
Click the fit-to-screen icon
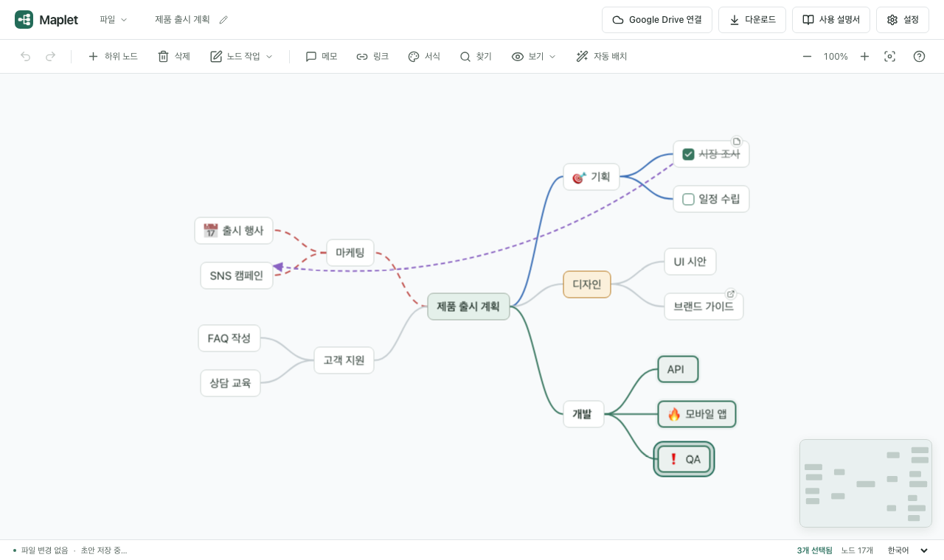(x=890, y=57)
